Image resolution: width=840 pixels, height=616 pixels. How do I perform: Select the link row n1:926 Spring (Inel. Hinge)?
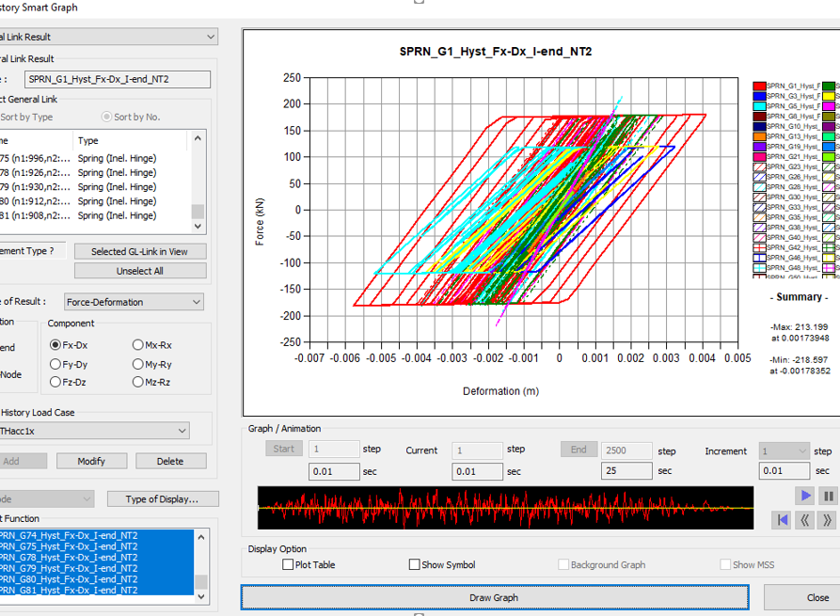pyautogui.click(x=94, y=172)
